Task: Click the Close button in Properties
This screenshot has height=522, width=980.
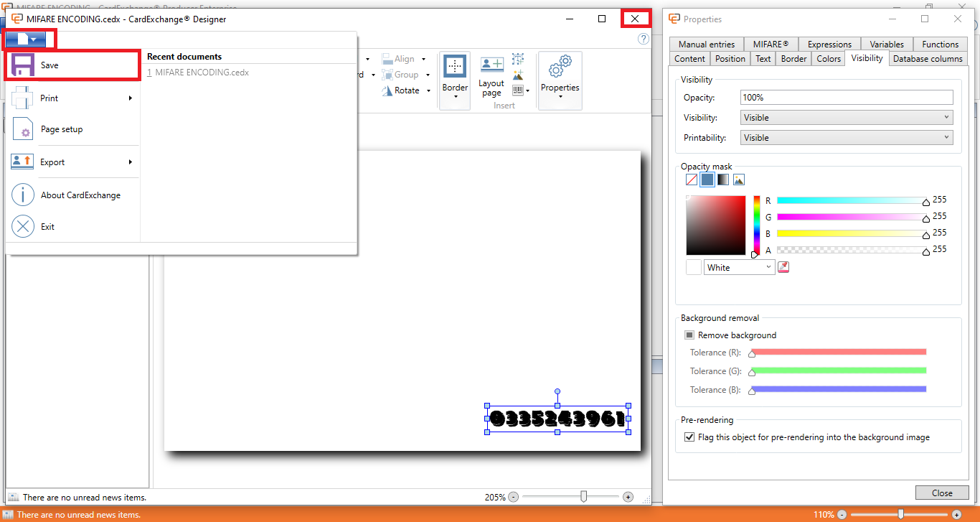Action: pos(942,493)
